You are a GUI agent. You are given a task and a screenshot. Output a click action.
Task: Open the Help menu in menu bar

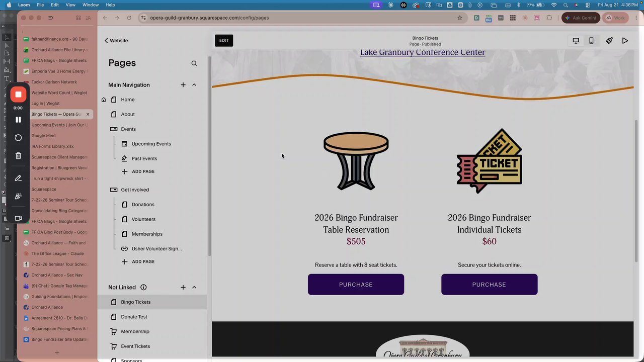(110, 5)
